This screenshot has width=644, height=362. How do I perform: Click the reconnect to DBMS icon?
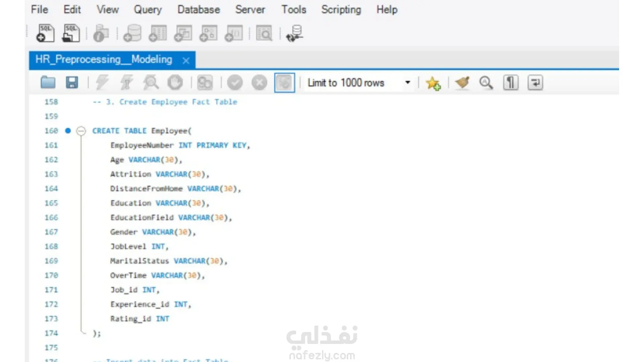pyautogui.click(x=294, y=33)
